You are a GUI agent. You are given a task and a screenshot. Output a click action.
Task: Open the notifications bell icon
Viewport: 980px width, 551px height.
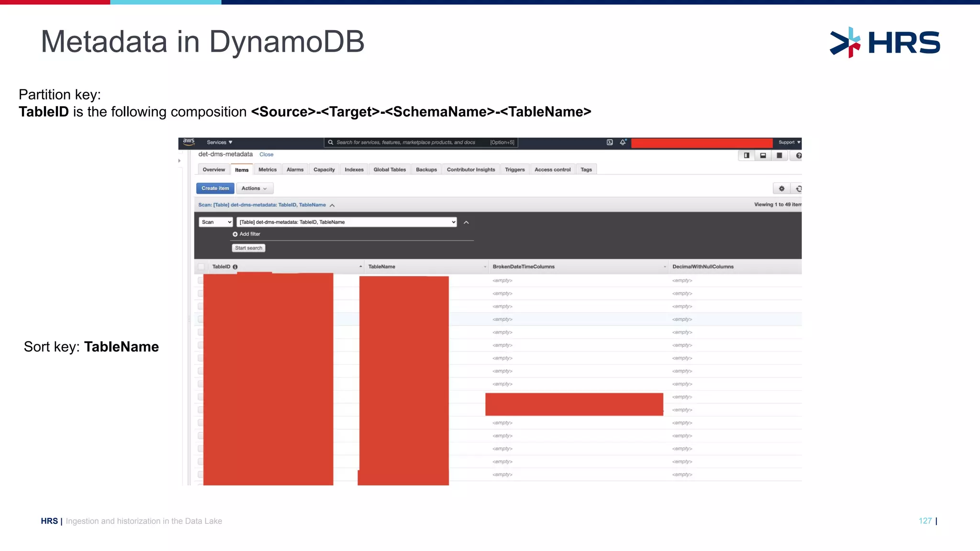click(x=623, y=142)
